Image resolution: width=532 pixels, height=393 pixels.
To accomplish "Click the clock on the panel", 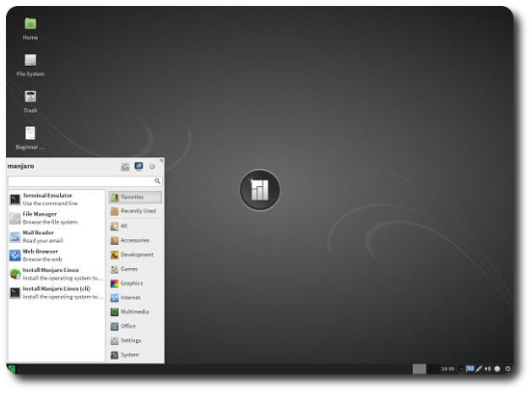I will pos(448,368).
